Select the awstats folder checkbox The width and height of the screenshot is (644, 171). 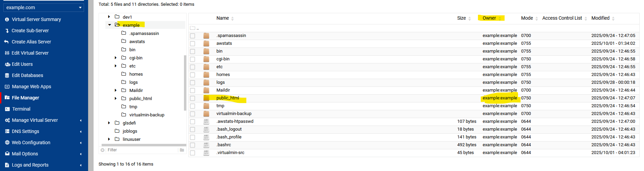point(192,43)
